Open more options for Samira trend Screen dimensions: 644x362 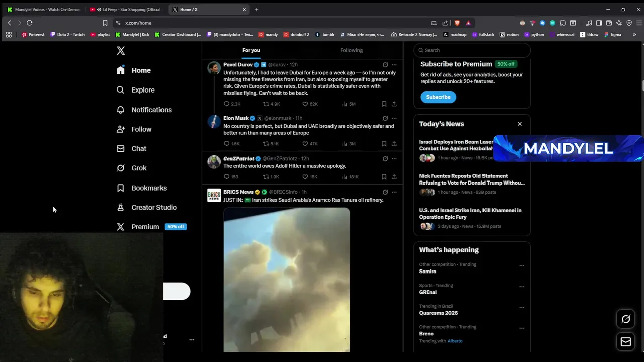522,266
